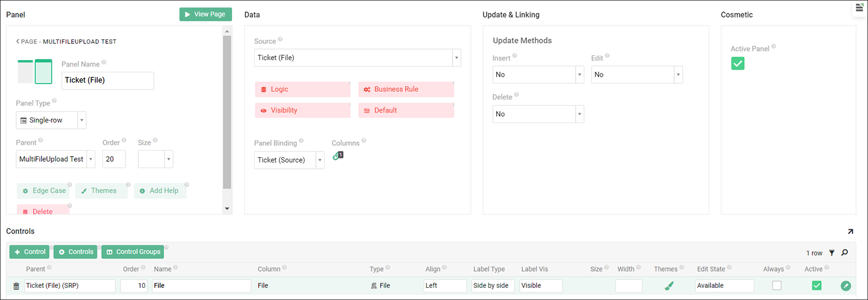Open the Delete update method dropdown
868x300 pixels.
click(538, 114)
